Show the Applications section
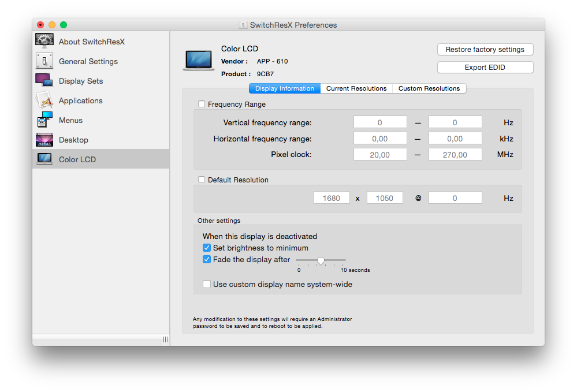 coord(101,100)
